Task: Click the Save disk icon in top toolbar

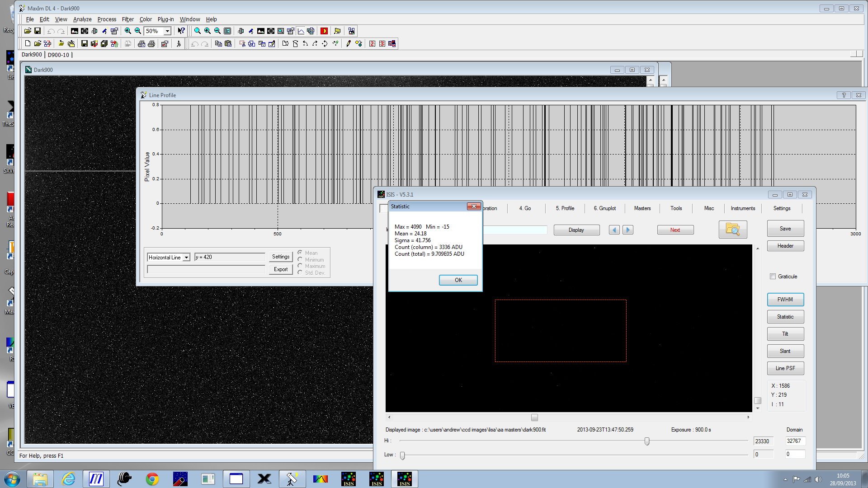Action: coord(38,31)
